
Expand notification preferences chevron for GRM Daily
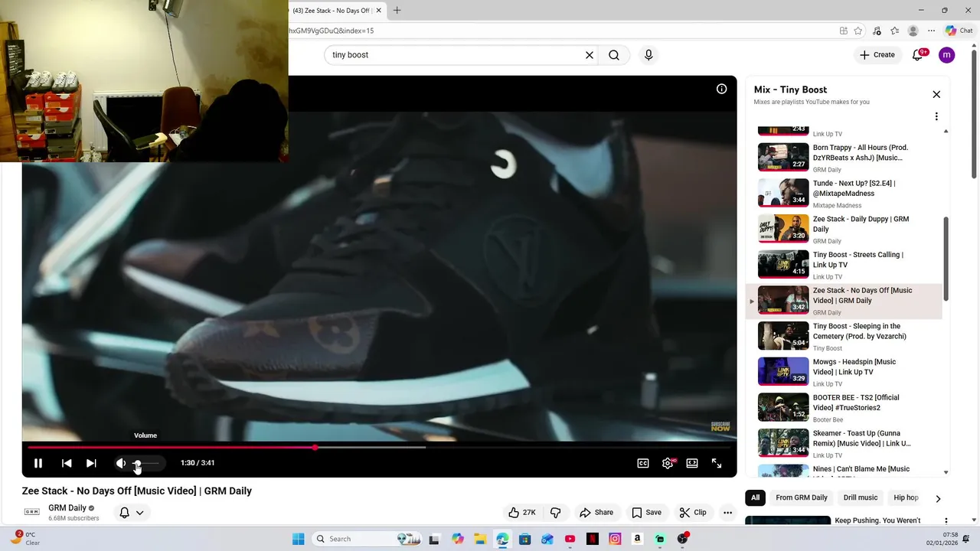coord(139,513)
